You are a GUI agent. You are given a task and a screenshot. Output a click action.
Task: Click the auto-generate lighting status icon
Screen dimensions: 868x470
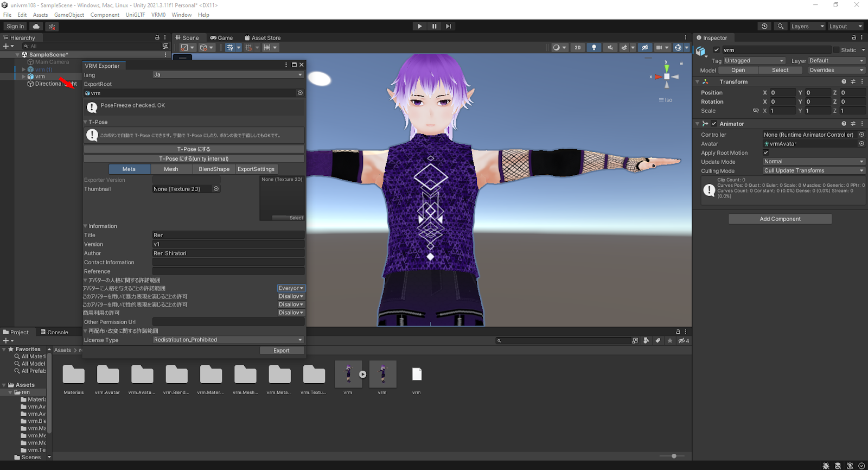[x=850, y=466]
